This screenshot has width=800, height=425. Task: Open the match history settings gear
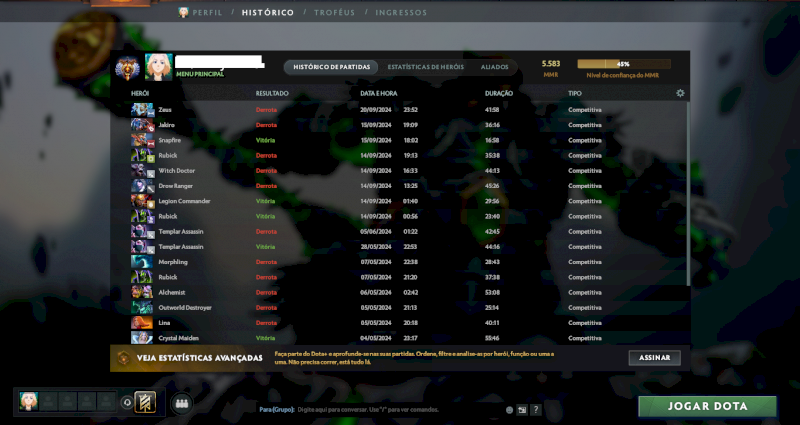coord(680,93)
